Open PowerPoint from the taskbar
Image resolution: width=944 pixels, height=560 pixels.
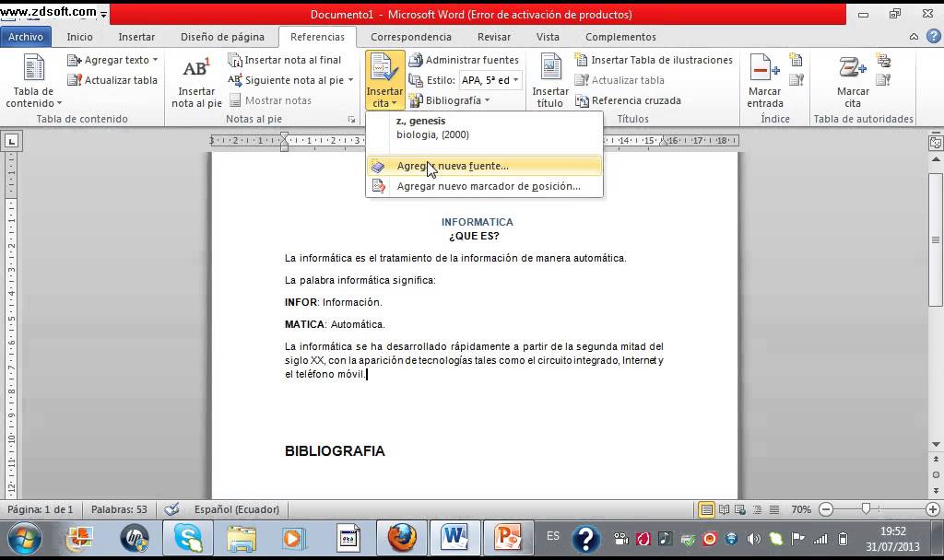pyautogui.click(x=508, y=538)
